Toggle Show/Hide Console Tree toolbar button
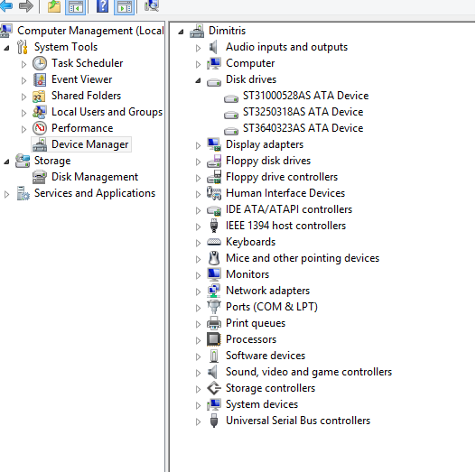Image resolution: width=476 pixels, height=472 pixels. coord(75,6)
